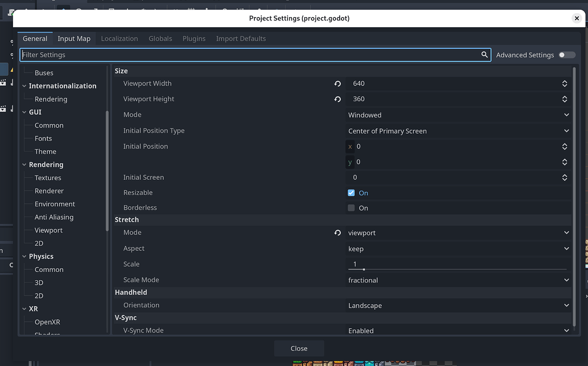
Task: Click the Close button to dismiss settings
Action: click(299, 348)
